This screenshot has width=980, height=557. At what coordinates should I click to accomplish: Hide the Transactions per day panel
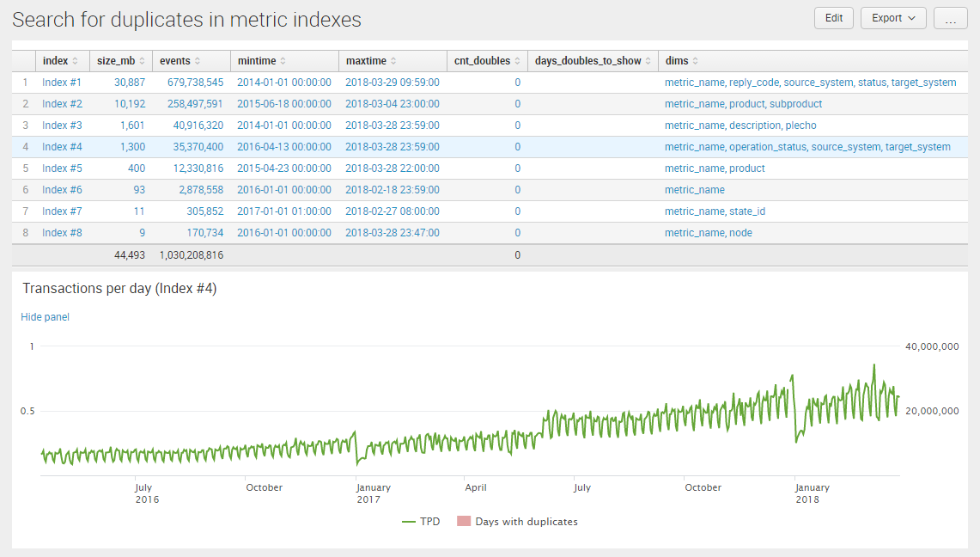(45, 316)
